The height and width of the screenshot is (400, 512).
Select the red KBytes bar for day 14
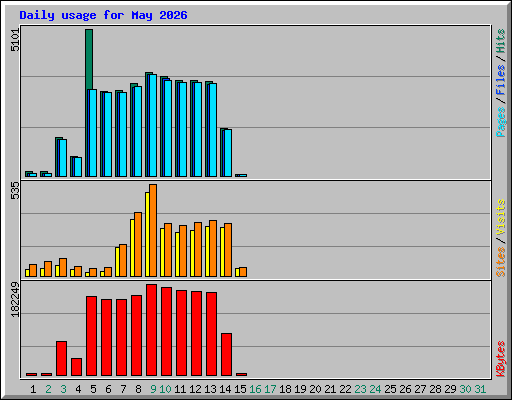(x=226, y=354)
